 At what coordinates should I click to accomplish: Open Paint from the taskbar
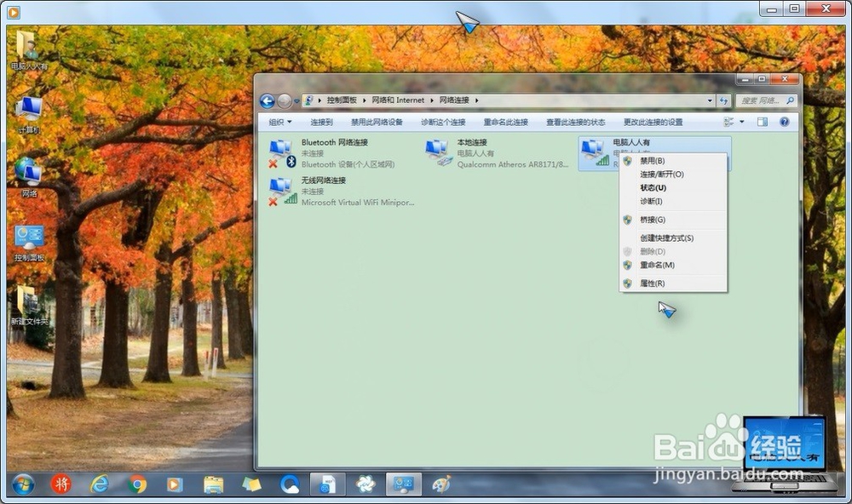(x=441, y=484)
